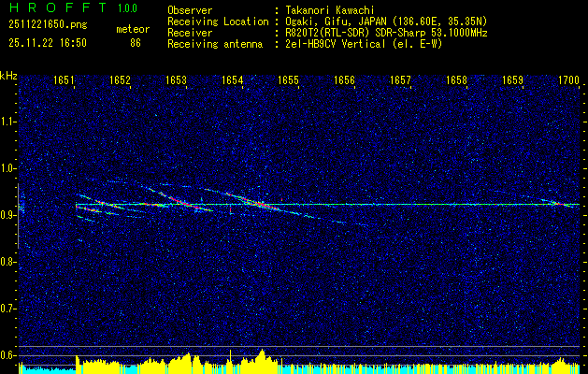
Task: Click time marker 1651
Action: (64, 80)
